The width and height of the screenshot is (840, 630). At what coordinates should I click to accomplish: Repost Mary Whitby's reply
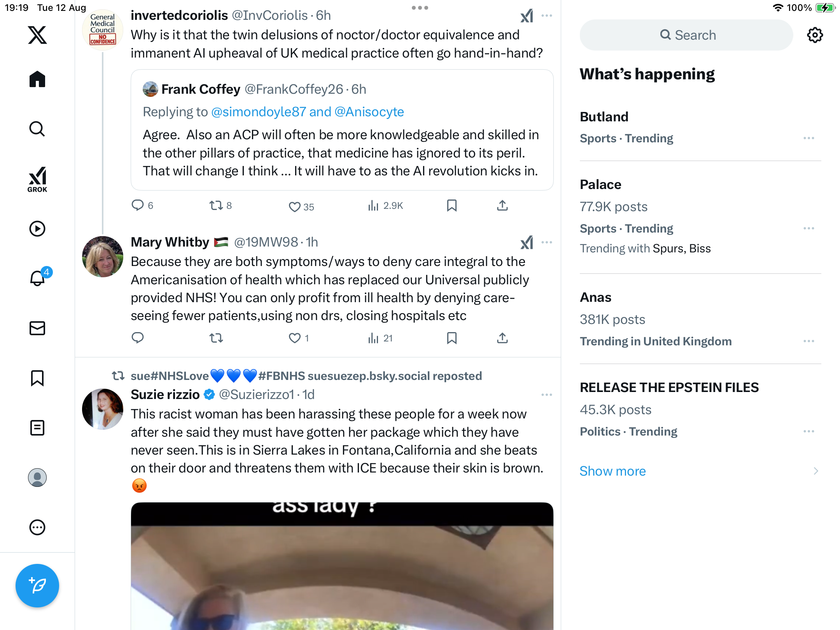pos(216,338)
